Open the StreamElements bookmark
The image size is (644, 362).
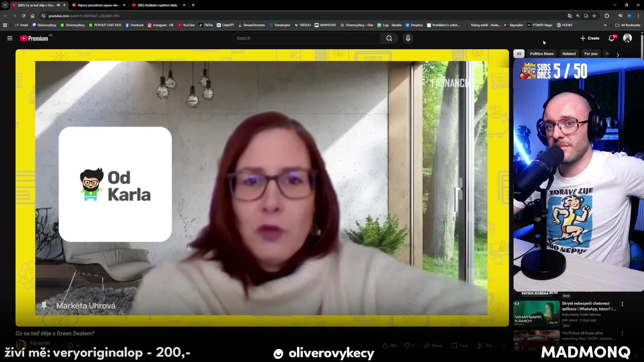[252, 25]
